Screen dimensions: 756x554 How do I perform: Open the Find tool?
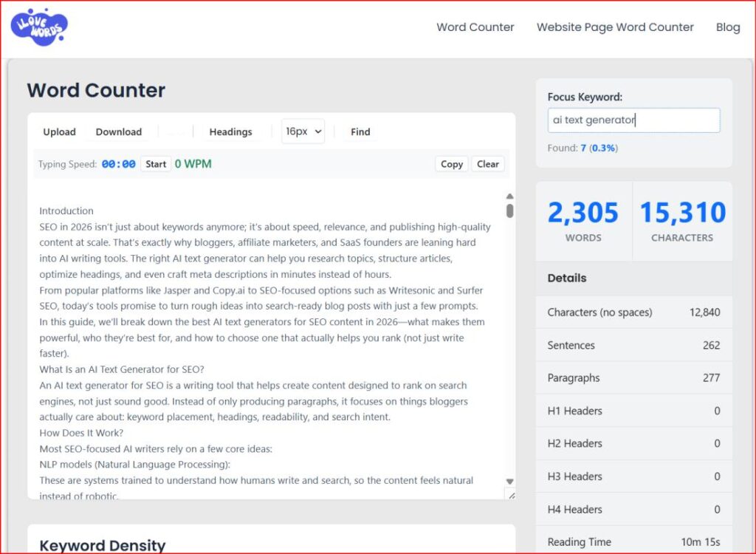(360, 131)
